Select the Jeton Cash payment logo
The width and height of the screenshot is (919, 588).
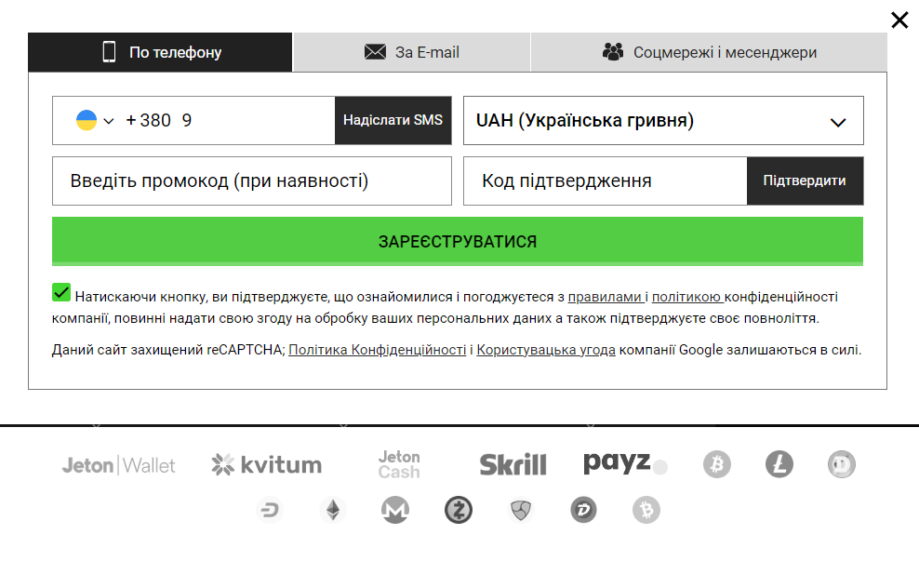399,464
